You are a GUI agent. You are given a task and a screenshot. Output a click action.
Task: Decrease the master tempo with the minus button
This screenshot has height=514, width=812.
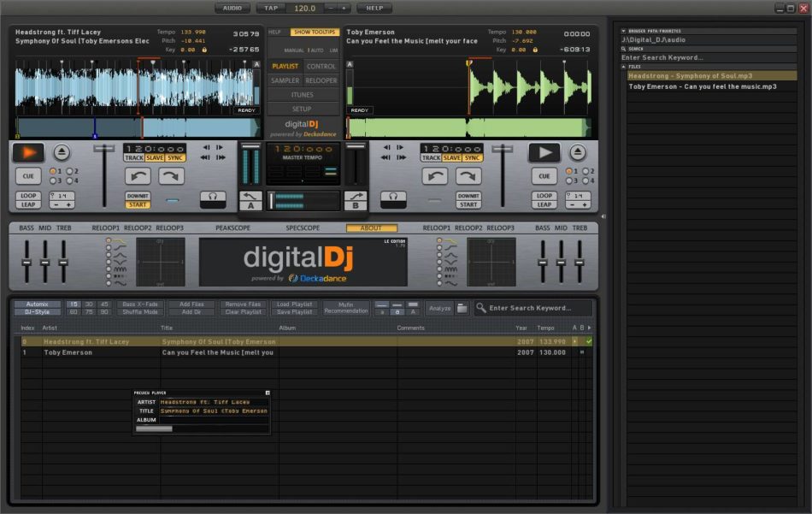tap(331, 9)
